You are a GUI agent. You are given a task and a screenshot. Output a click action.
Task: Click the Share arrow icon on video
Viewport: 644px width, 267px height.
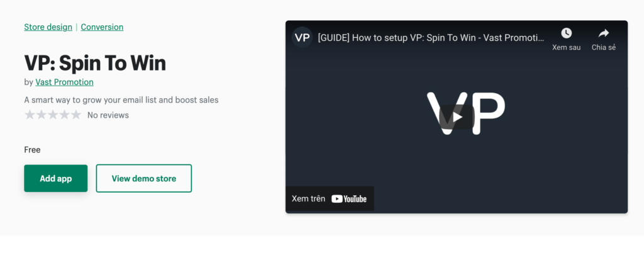(603, 33)
